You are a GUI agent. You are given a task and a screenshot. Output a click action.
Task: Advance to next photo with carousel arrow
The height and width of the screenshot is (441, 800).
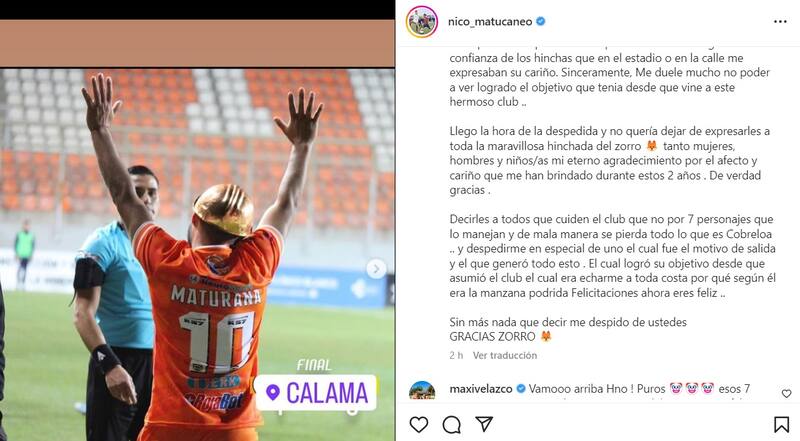(376, 269)
